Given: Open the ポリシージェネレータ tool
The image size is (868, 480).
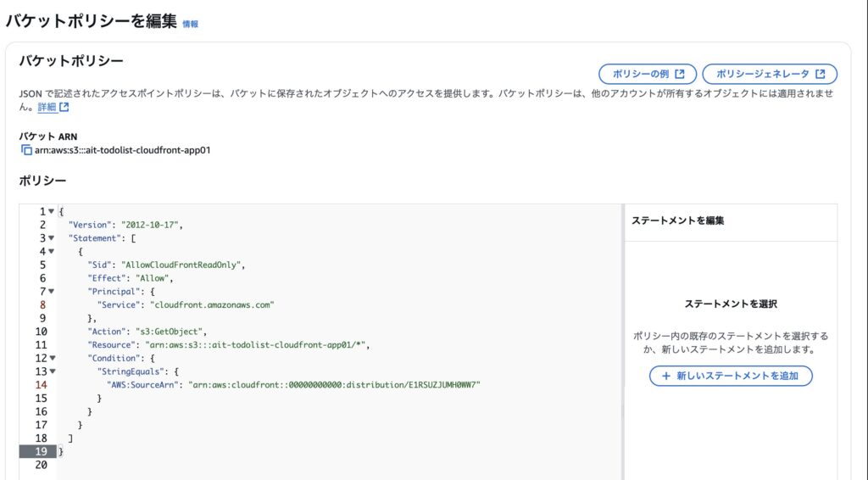Looking at the screenshot, I should tap(770, 74).
